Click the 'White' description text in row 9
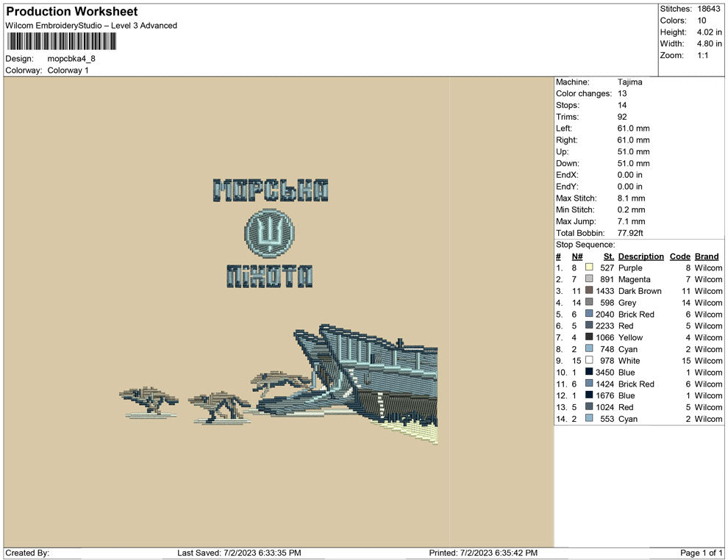The height and width of the screenshot is (560, 728). [x=629, y=361]
